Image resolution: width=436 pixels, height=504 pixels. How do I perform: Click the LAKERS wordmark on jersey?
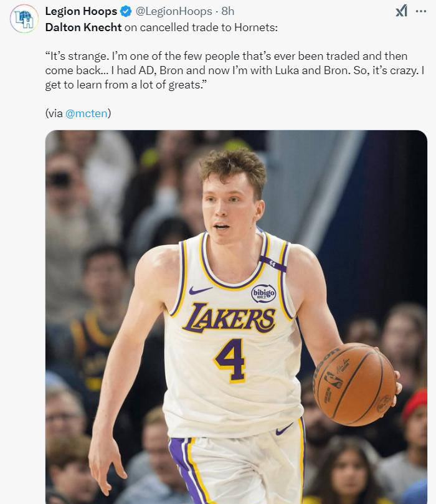[229, 318]
